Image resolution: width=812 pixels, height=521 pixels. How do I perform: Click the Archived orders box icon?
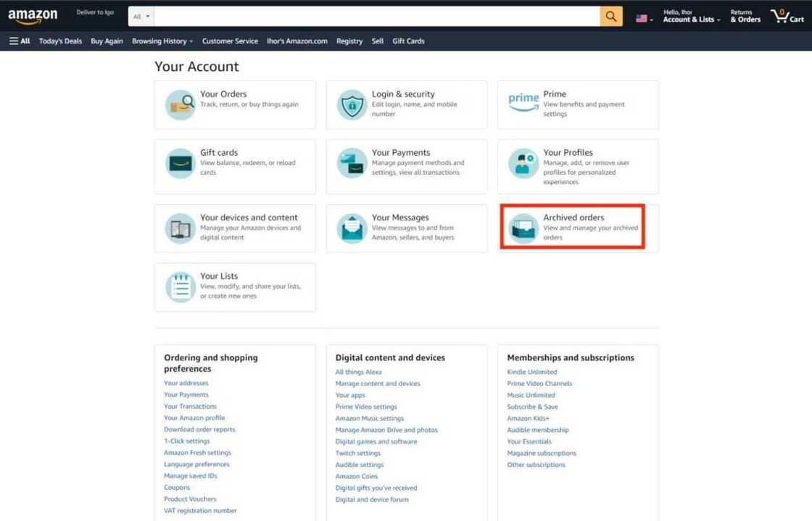523,228
